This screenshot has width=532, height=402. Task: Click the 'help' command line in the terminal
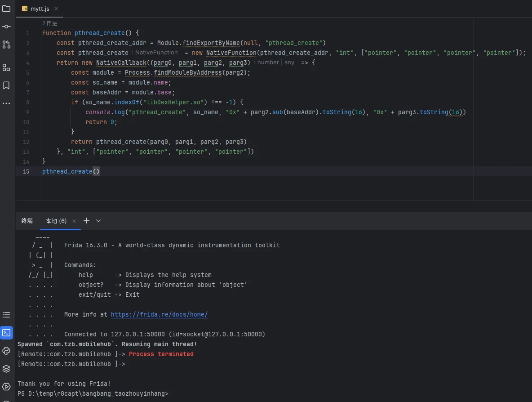pyautogui.click(x=145, y=275)
